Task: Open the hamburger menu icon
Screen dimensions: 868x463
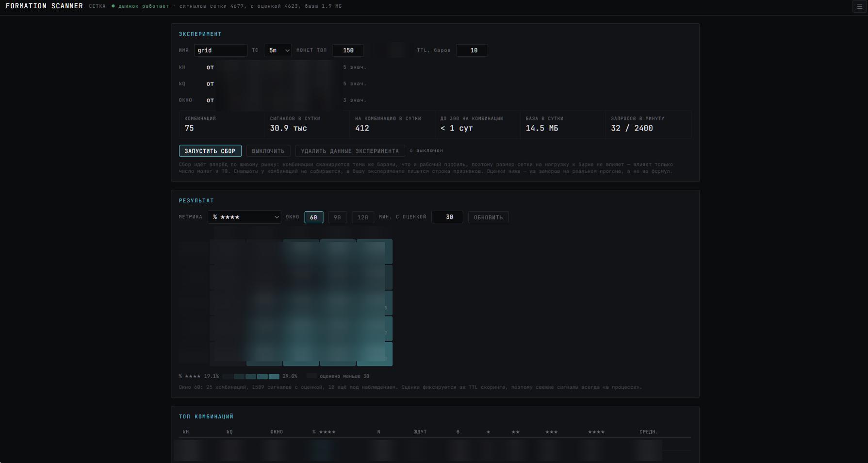Action: 859,6
